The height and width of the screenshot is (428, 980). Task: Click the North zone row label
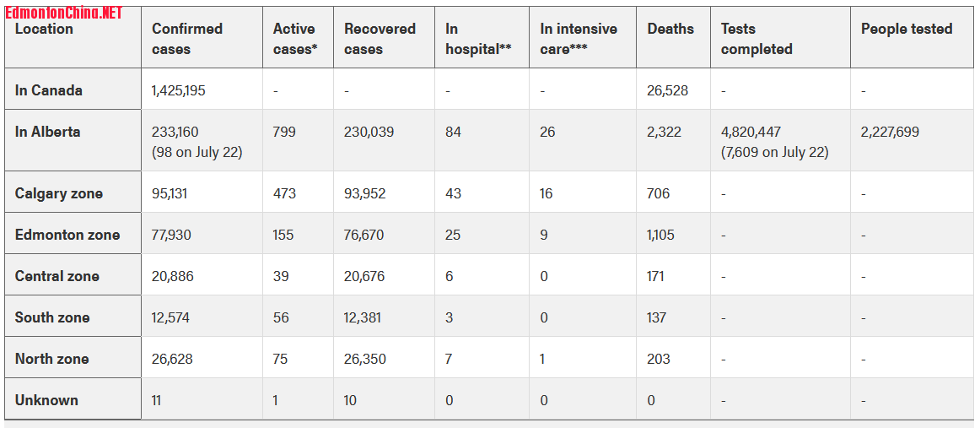(x=52, y=359)
